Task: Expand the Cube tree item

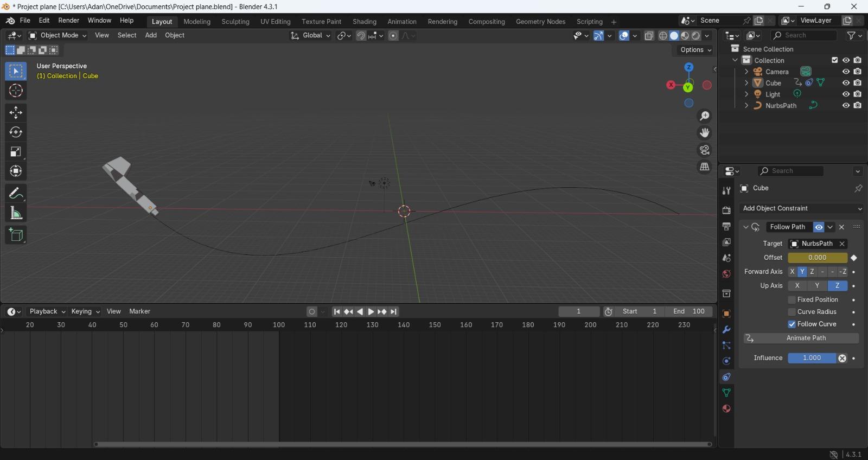Action: point(746,83)
